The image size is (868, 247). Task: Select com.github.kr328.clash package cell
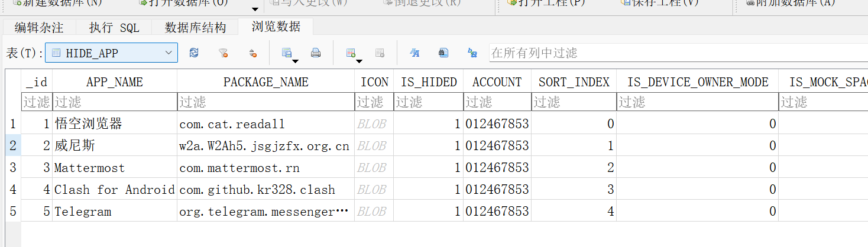point(265,190)
